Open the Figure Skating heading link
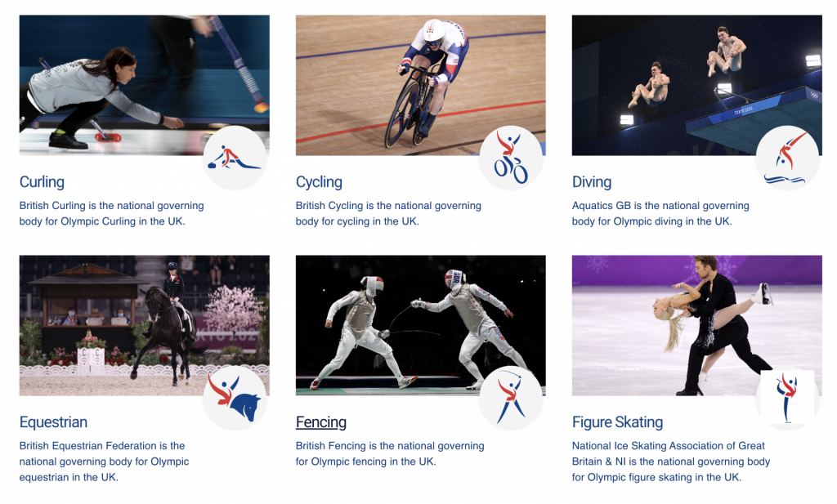The width and height of the screenshot is (837, 504). tap(618, 421)
